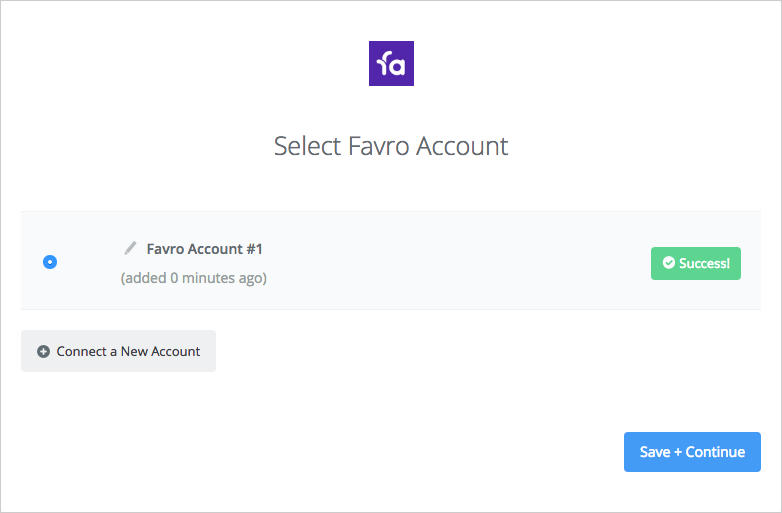Click Save + Continue
The height and width of the screenshot is (513, 782).
(x=692, y=452)
